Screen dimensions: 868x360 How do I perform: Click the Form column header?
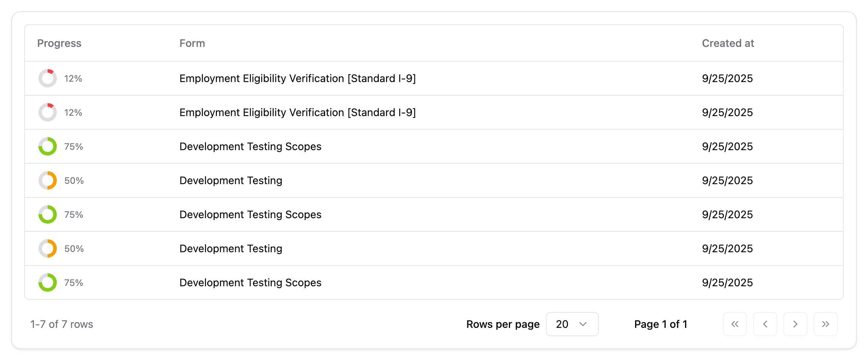pyautogui.click(x=192, y=43)
